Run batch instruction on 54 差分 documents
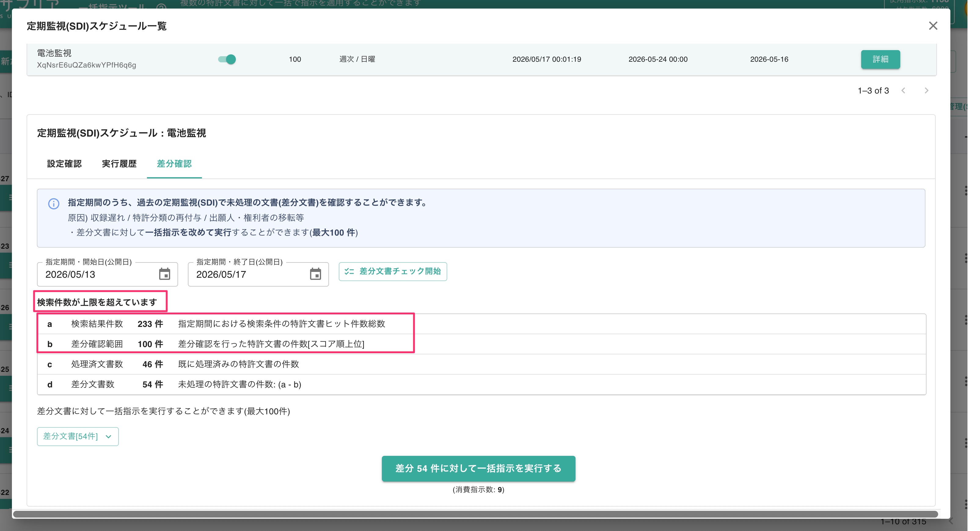 click(x=478, y=469)
